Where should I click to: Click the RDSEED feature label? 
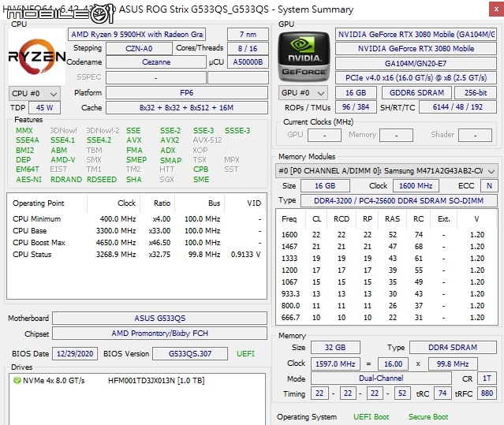pyautogui.click(x=102, y=179)
